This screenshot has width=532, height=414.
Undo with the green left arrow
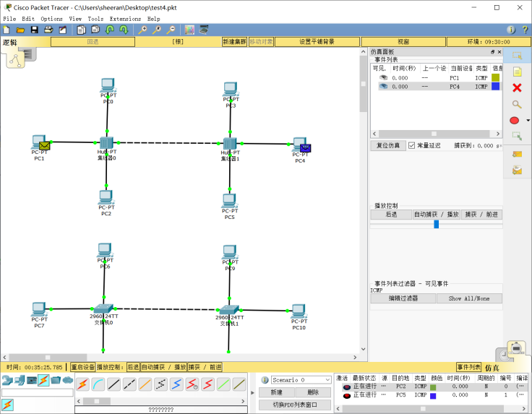pos(110,30)
